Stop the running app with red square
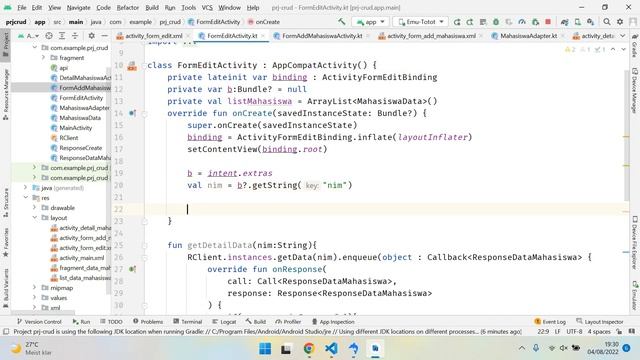 coord(548,22)
